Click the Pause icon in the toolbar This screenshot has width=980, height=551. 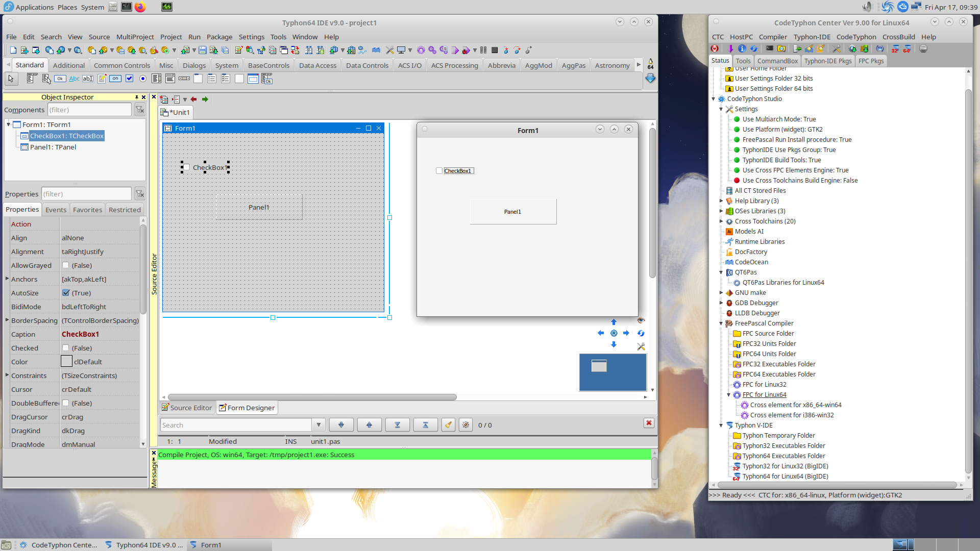click(x=483, y=50)
